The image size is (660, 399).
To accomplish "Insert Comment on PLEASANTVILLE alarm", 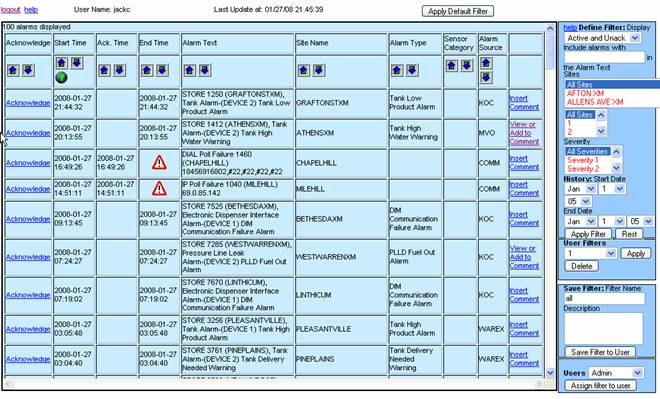I will (x=524, y=329).
